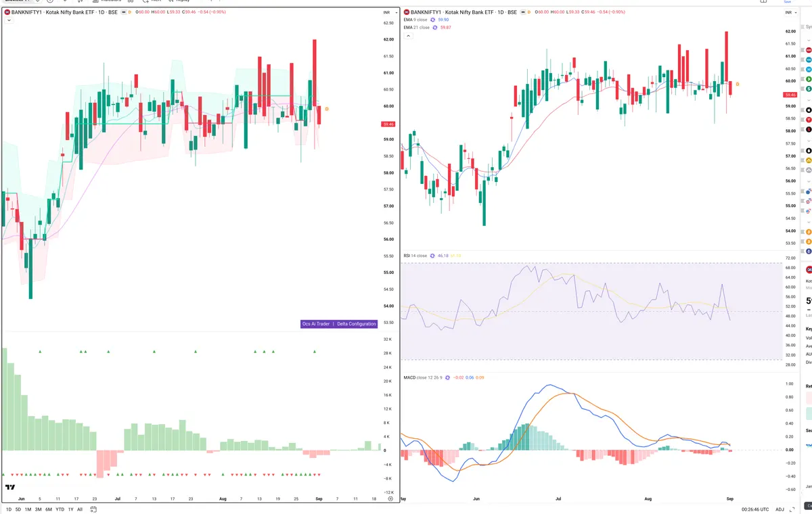812x514 pixels.
Task: Click 32 K on left volume pane scale
Action: pyautogui.click(x=388, y=340)
